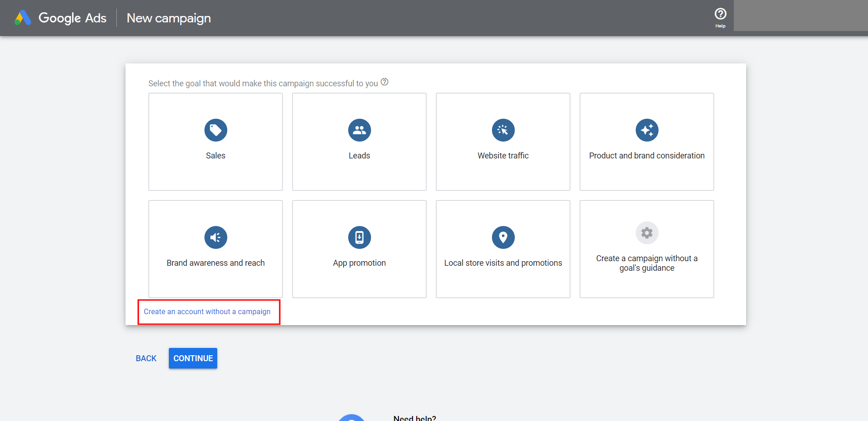Open the info tooltip beside goal heading
The width and height of the screenshot is (868, 421).
point(385,82)
